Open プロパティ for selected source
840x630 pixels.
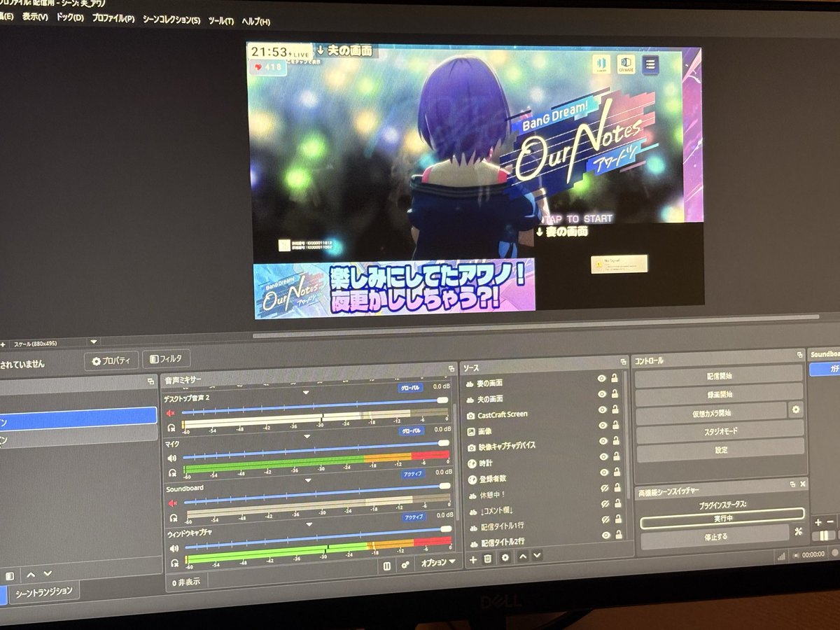pyautogui.click(x=111, y=360)
